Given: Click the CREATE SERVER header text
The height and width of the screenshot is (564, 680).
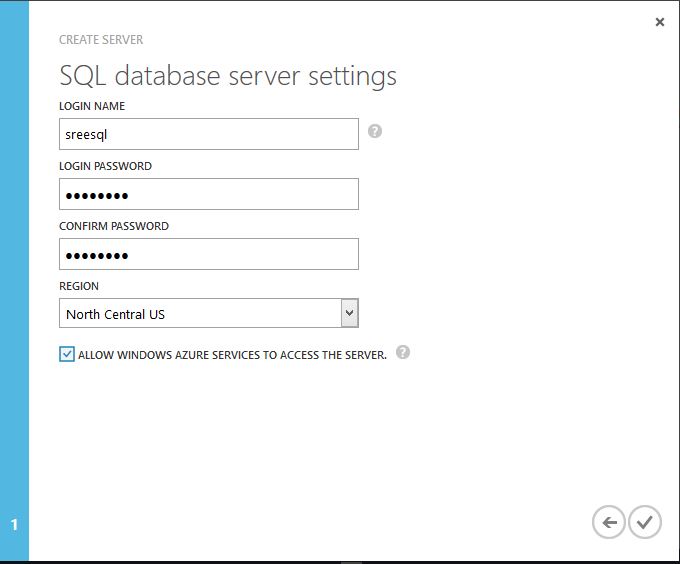Looking at the screenshot, I should click(101, 40).
